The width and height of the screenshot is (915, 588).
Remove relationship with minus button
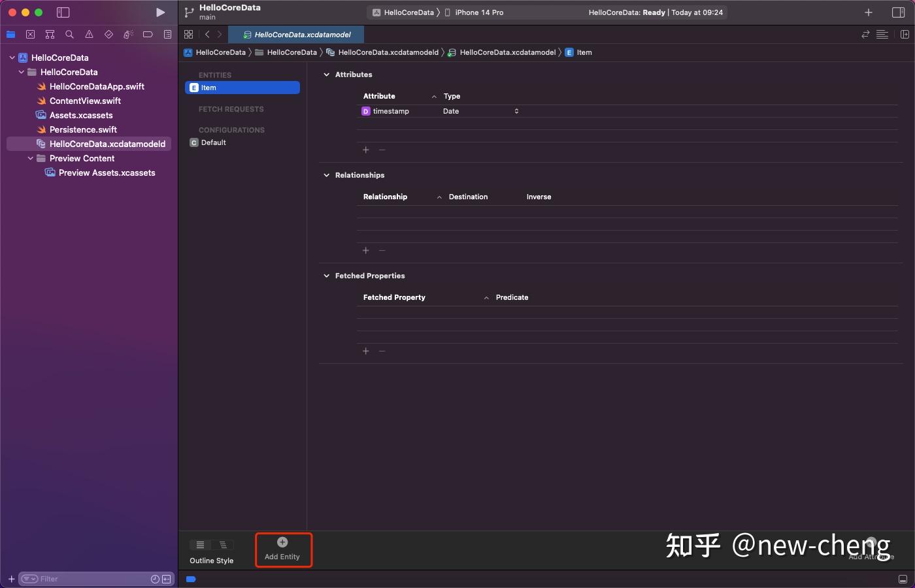(382, 250)
